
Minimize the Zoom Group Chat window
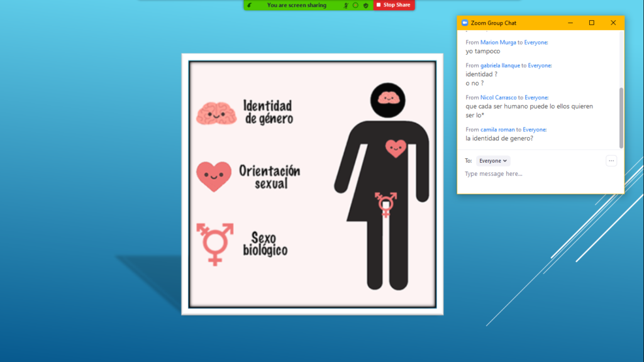pos(570,23)
